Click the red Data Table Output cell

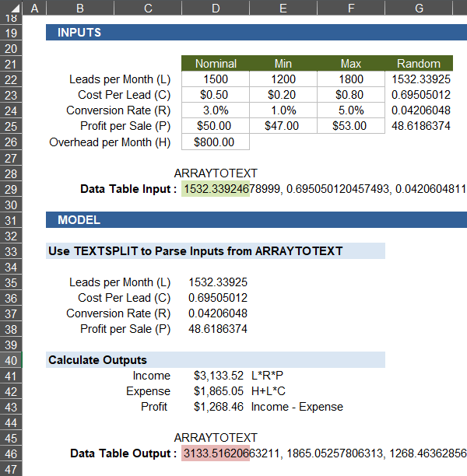pos(216,453)
